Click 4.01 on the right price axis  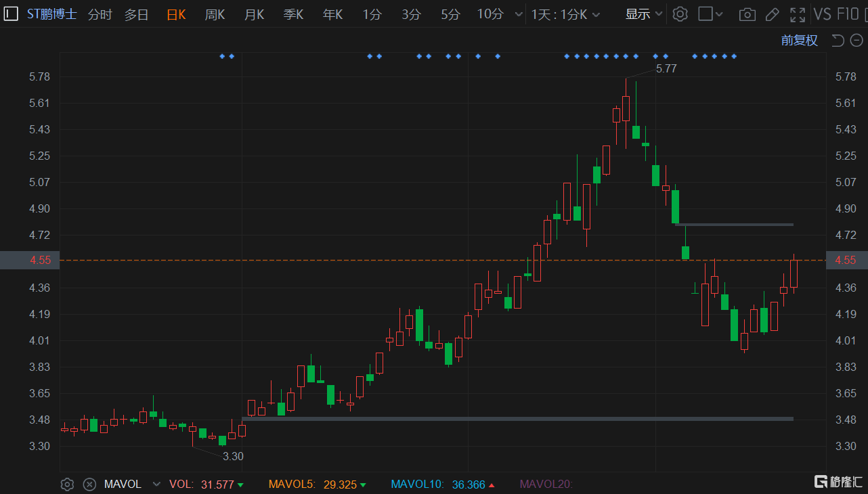point(846,340)
